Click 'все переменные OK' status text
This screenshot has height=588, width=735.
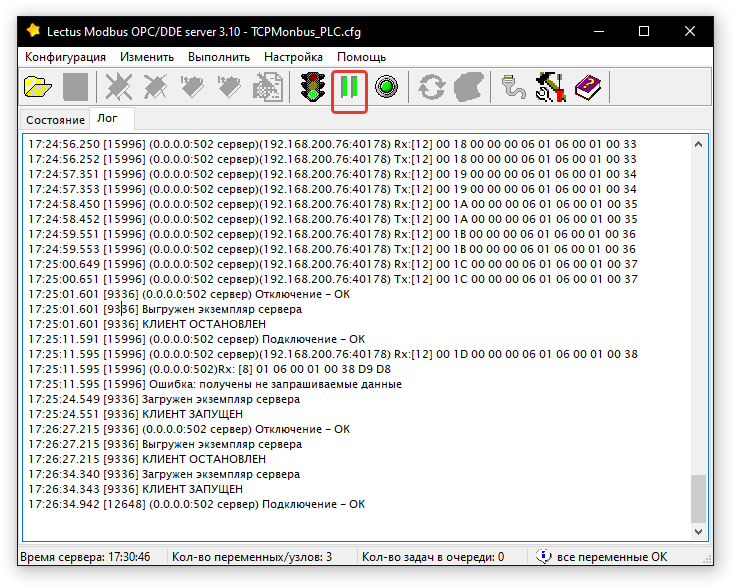tap(612, 557)
